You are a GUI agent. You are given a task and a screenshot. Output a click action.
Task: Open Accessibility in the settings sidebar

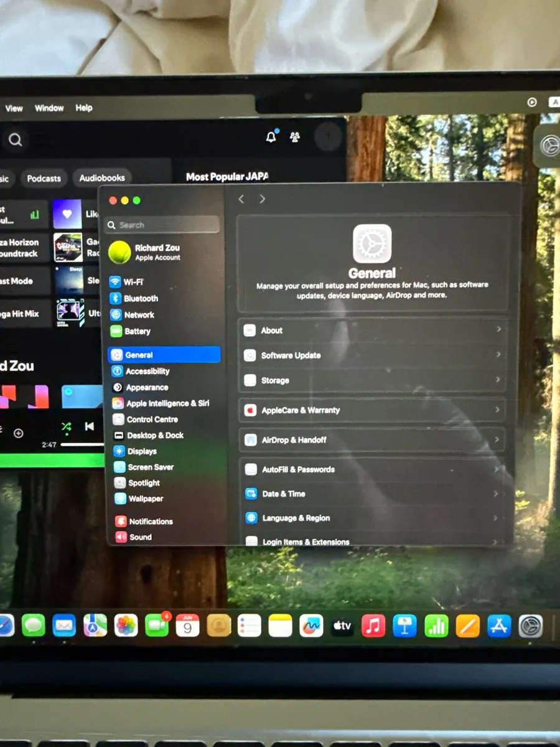pyautogui.click(x=141, y=371)
